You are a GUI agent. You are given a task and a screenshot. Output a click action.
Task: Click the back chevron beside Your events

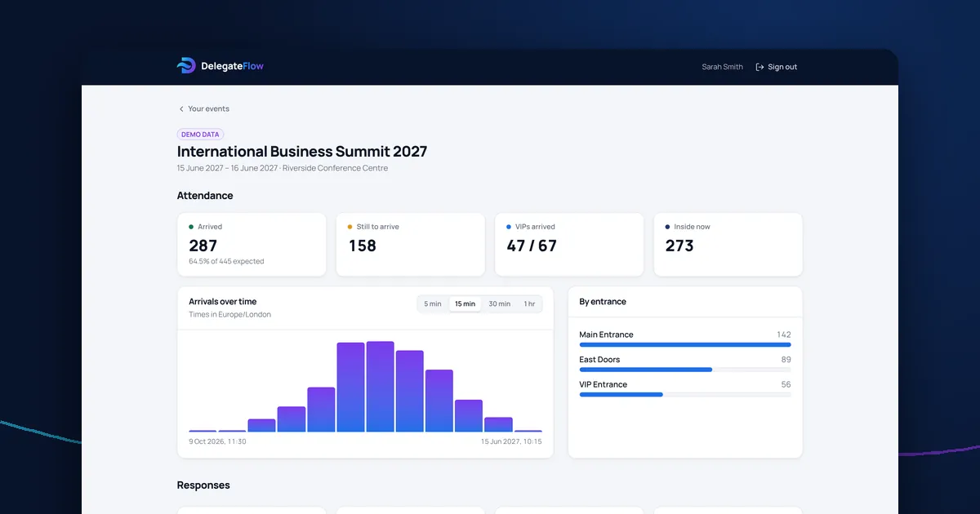(x=181, y=109)
